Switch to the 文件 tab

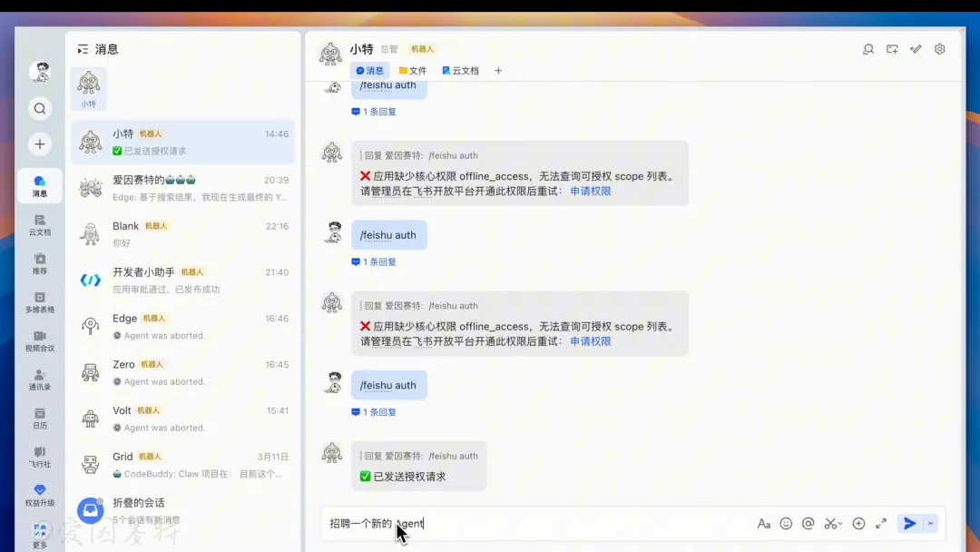[x=413, y=71]
